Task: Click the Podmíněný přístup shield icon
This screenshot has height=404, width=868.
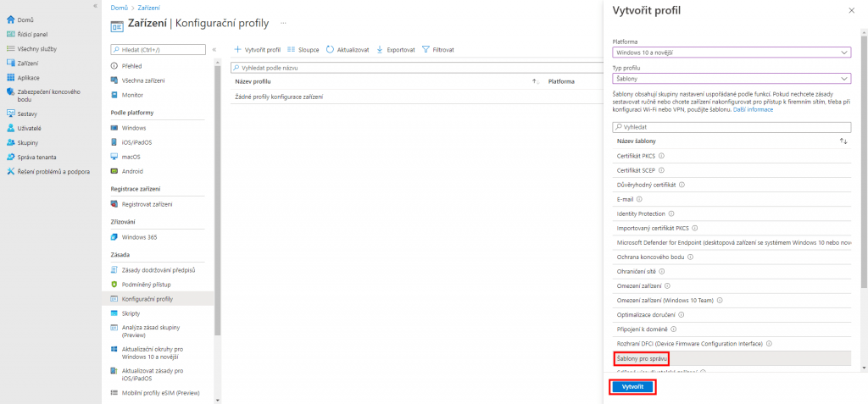Action: coord(114,284)
